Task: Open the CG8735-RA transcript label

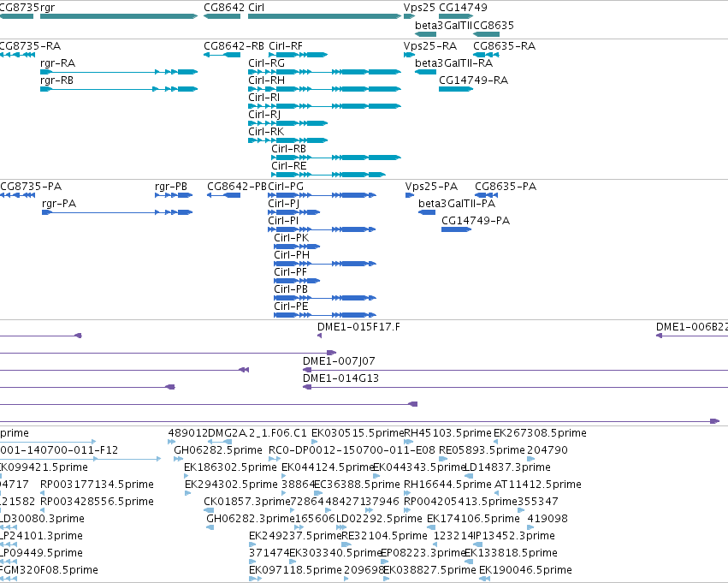Action: click(30, 46)
